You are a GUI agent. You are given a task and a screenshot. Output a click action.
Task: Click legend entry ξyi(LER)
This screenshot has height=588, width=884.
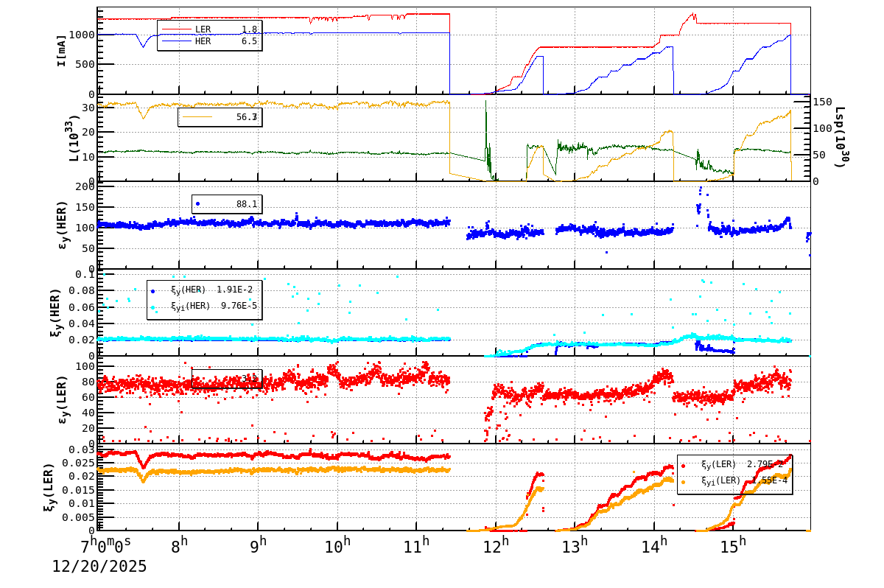(x=735, y=481)
